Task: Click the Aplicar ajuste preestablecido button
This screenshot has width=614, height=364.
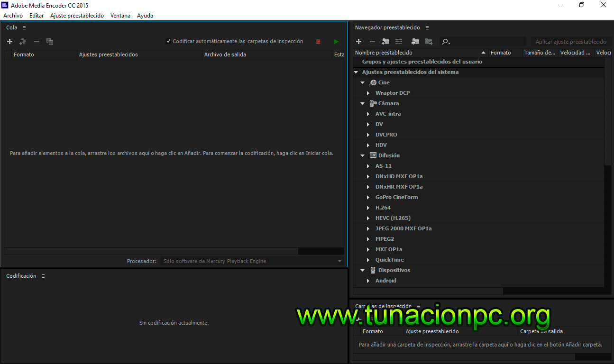Action: [x=570, y=41]
